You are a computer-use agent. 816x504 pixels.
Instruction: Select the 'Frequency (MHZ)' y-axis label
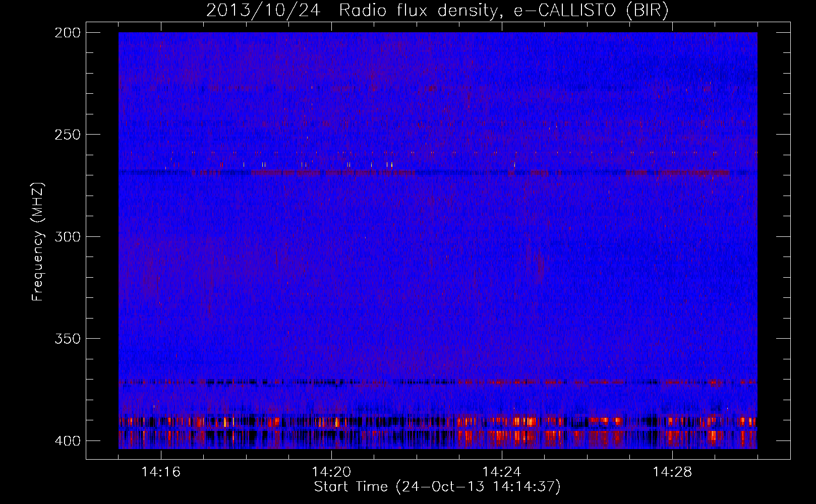tap(38, 242)
